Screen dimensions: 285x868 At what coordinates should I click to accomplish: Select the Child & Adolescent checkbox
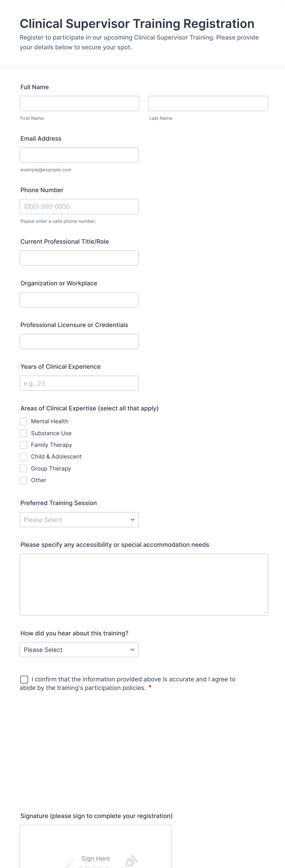[x=23, y=457]
